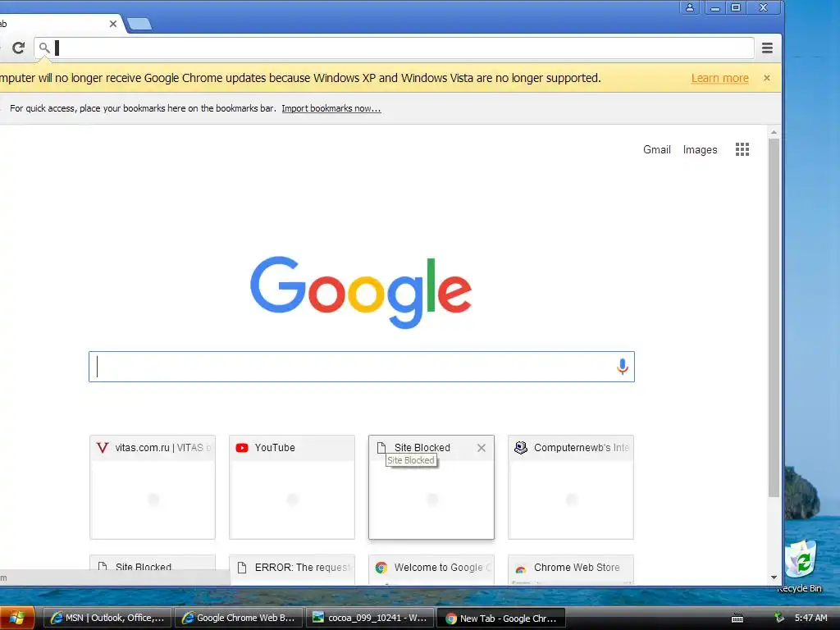The image size is (840, 630).
Task: Click the vitas.com.ru V favicon
Action: click(103, 448)
